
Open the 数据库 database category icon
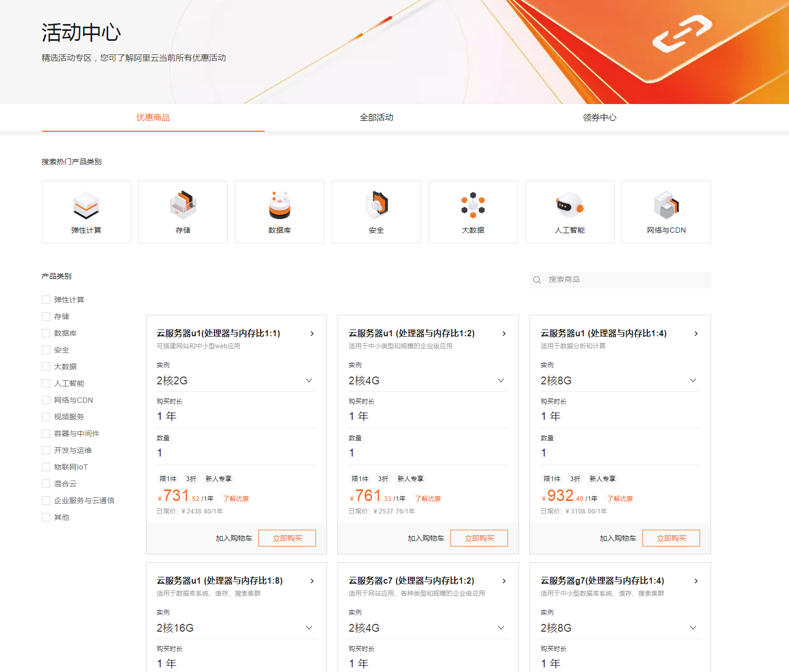click(279, 212)
